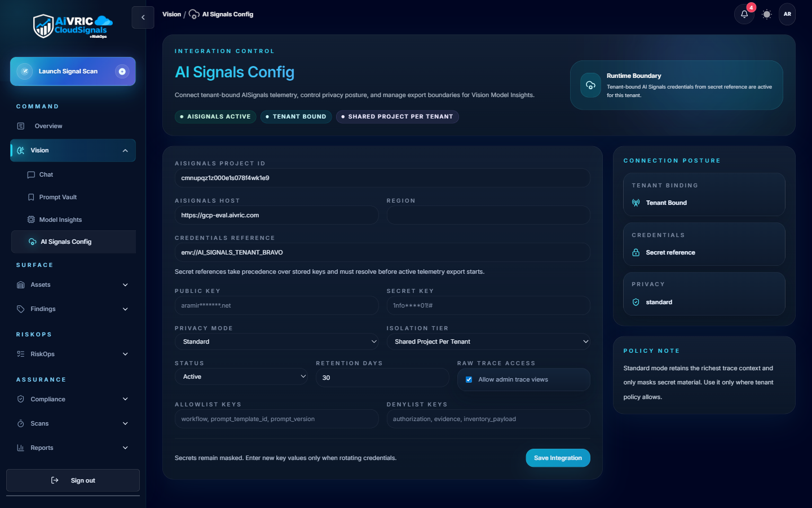
Task: Click the AI Signals Config cloud icon in sidebar
Action: [33, 242]
